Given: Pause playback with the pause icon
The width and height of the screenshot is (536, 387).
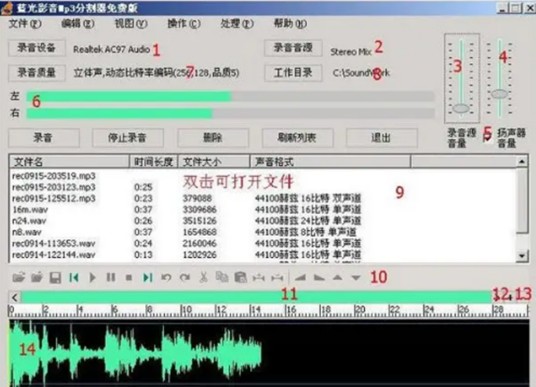Looking at the screenshot, I should [x=110, y=277].
